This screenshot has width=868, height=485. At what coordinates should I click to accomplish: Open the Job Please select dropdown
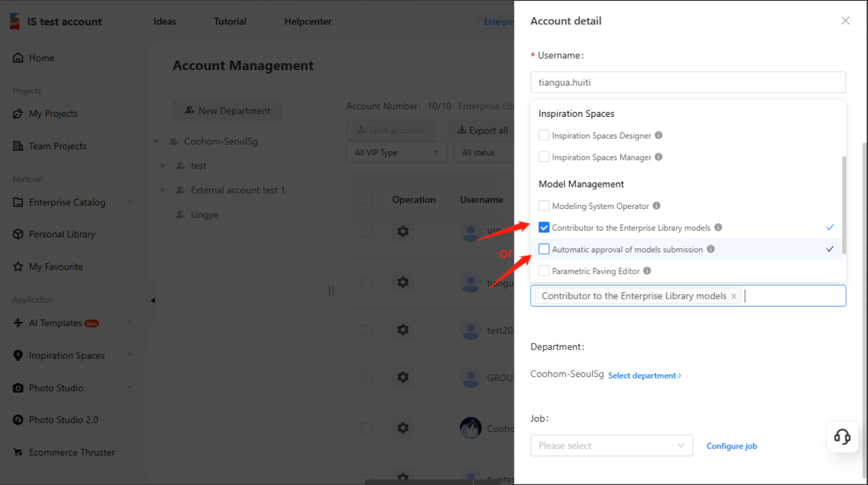(611, 446)
